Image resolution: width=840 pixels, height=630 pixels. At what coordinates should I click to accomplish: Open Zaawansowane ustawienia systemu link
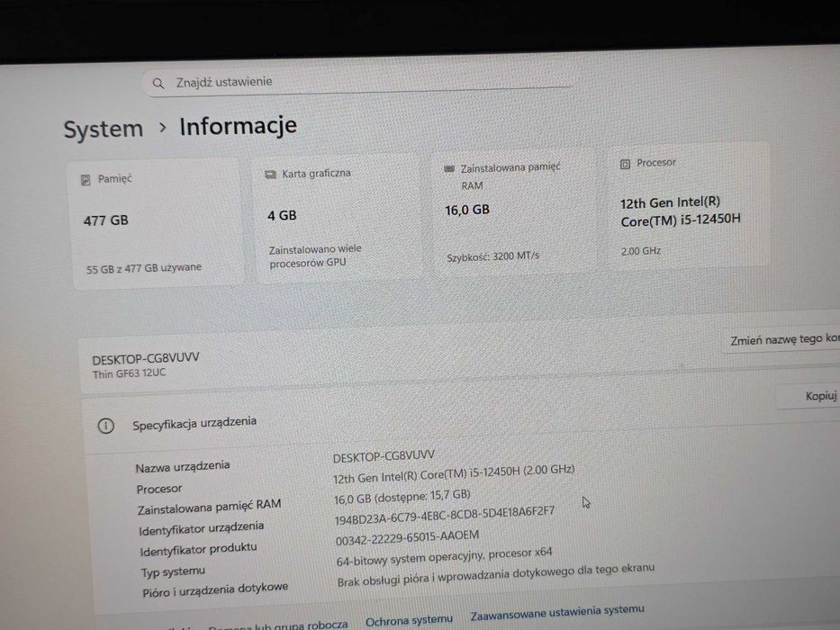click(557, 612)
